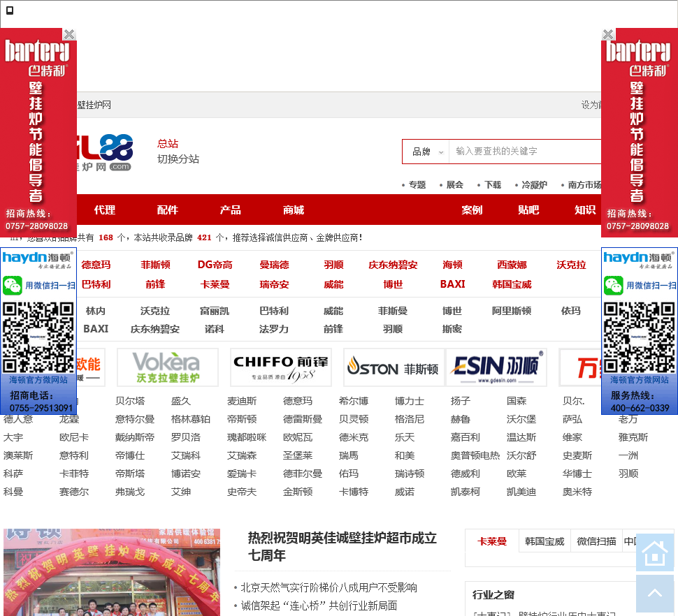Click the right WeChat scan icon
The width and height of the screenshot is (678, 616).
[613, 285]
